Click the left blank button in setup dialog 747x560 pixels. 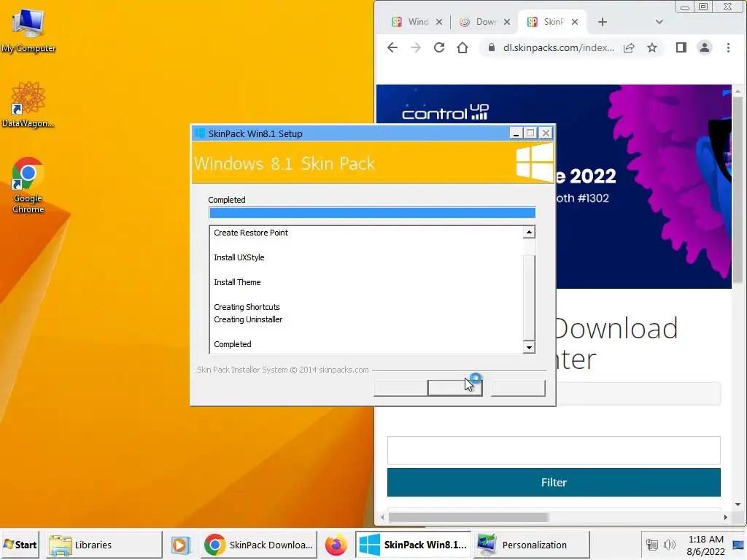pyautogui.click(x=400, y=388)
